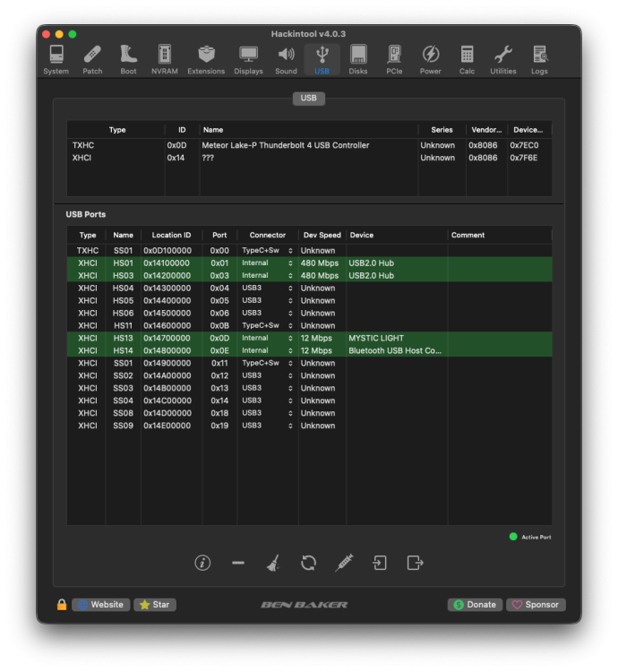Click the Sponsor button

click(x=536, y=605)
